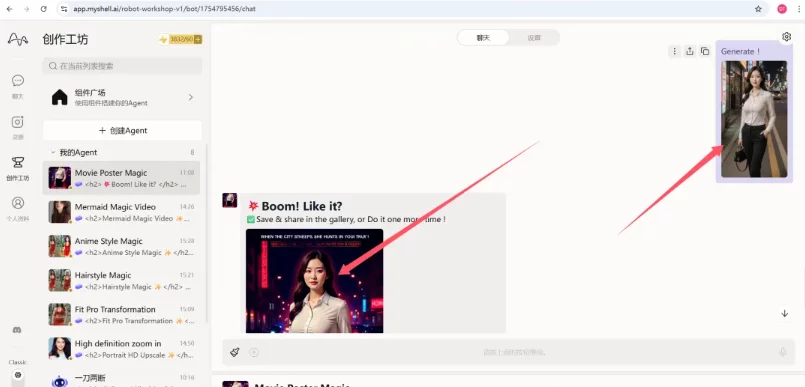The image size is (805, 387).
Task: Click the Fit Pro Transformation list avatar
Action: pos(60,315)
